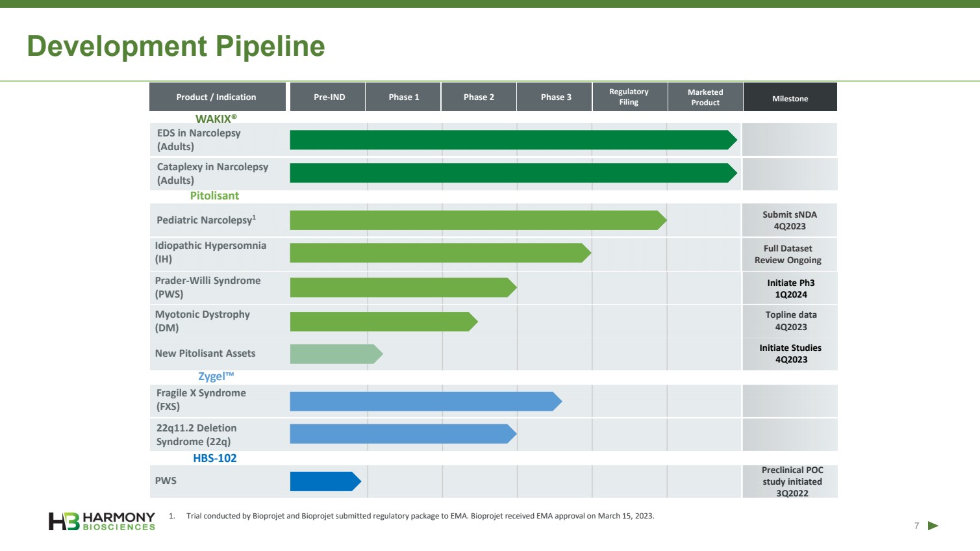Select the "Fragile X Syndrome (FXS)" row label
The height and width of the screenshot is (551, 980).
[201, 400]
